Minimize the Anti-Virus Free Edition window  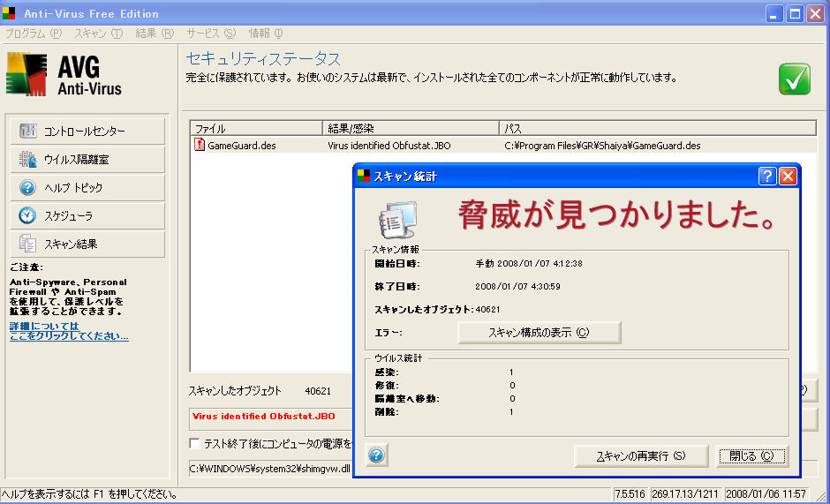[x=775, y=14]
